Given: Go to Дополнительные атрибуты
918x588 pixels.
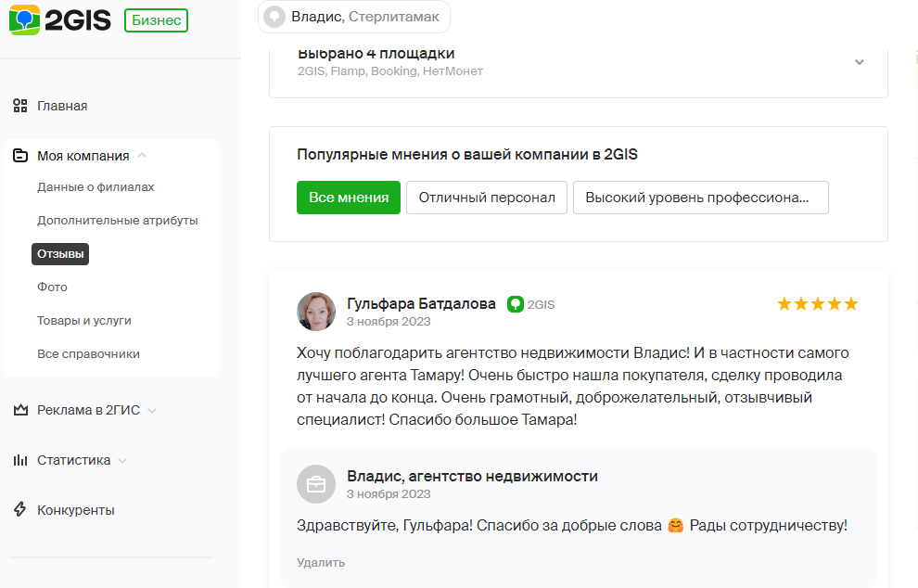Looking at the screenshot, I should [x=117, y=220].
